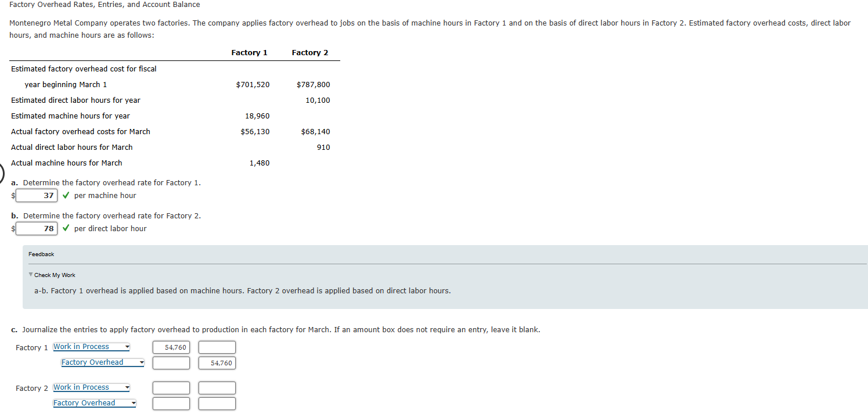Click the Factory 2 overhead rate input showing 78
The height and width of the screenshot is (417, 868).
coord(36,228)
